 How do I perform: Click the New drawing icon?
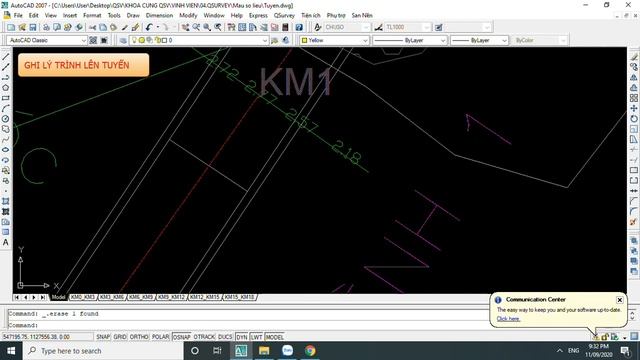point(11,27)
